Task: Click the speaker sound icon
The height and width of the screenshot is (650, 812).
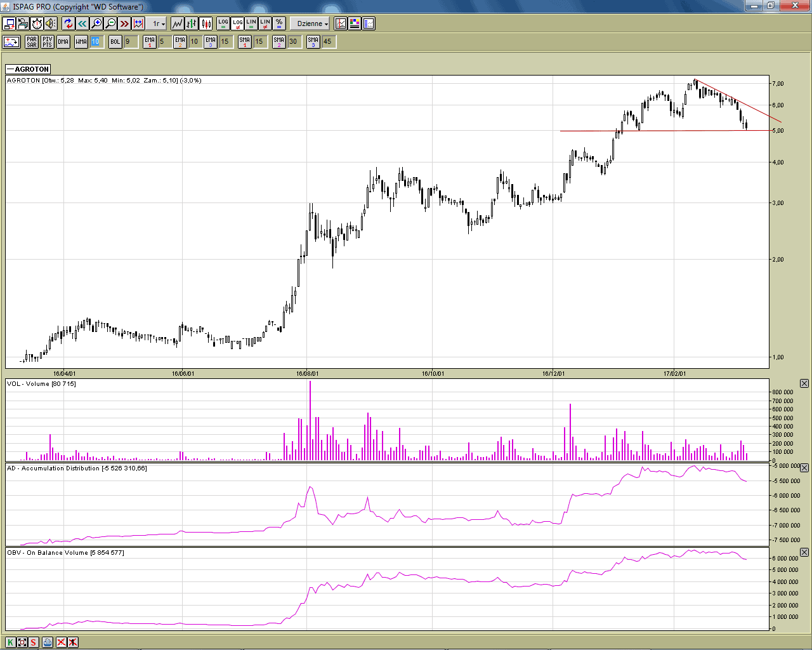Action: tap(51, 23)
